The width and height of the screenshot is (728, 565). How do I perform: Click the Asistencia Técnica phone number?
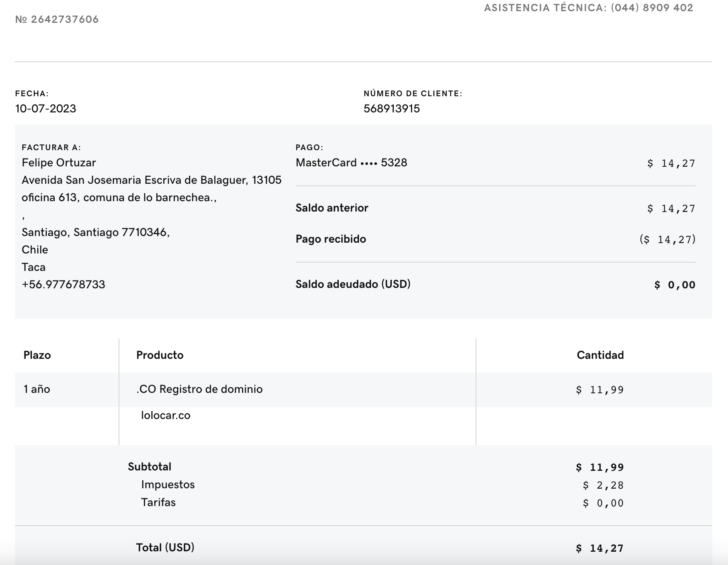pos(652,8)
